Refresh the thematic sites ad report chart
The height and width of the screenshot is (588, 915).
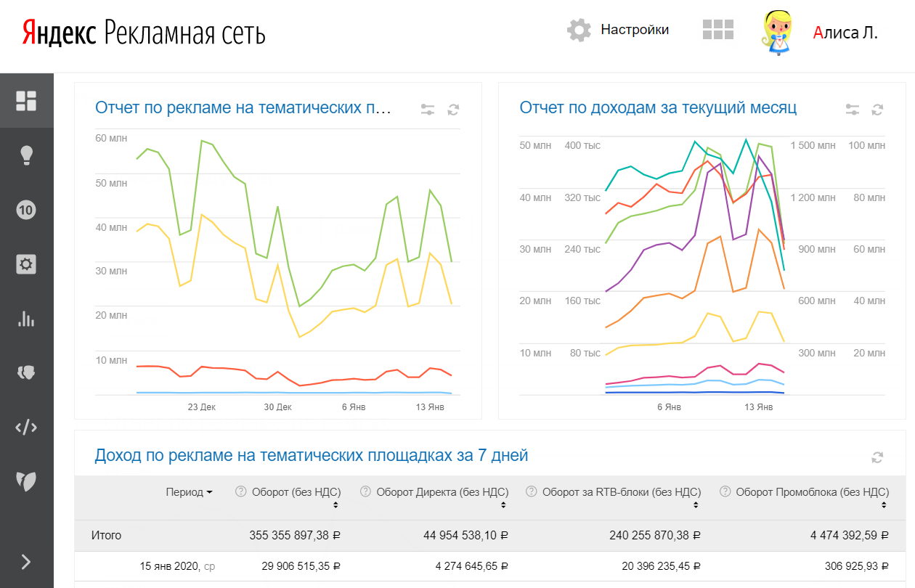(x=453, y=110)
